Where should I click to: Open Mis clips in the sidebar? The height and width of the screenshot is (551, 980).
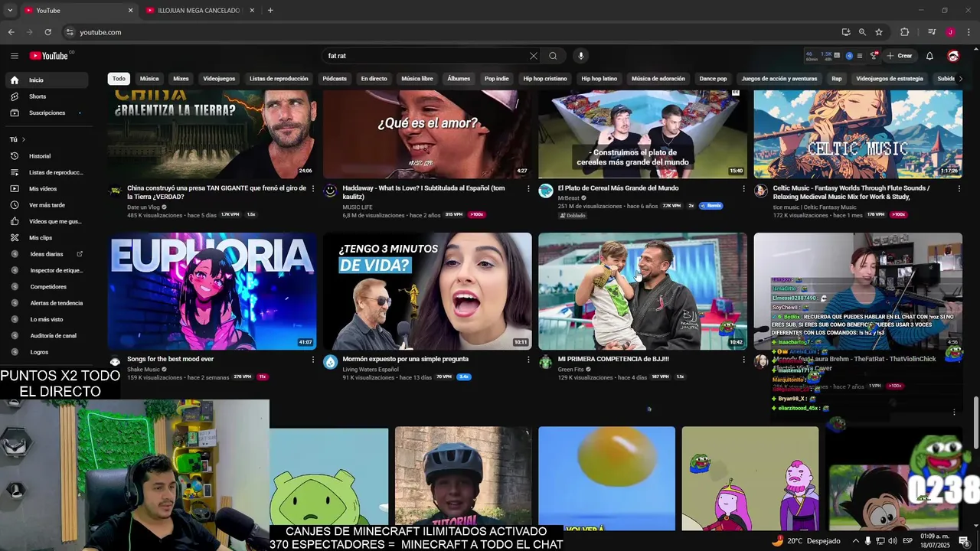point(48,238)
